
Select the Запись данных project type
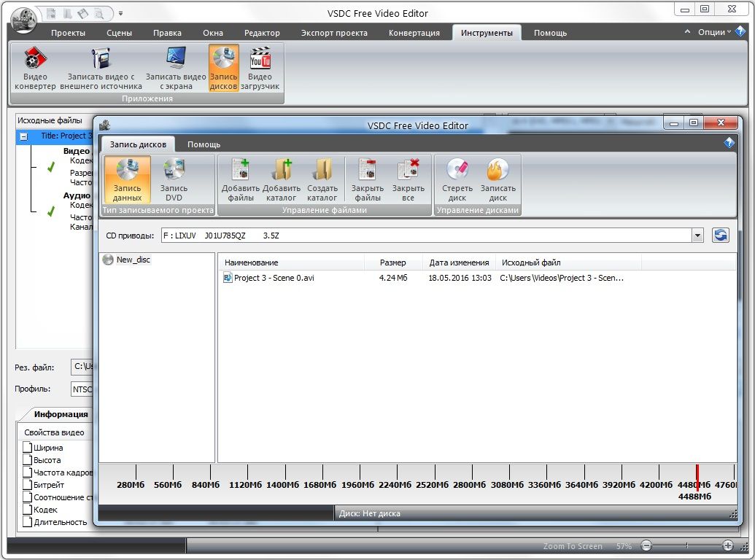[127, 179]
